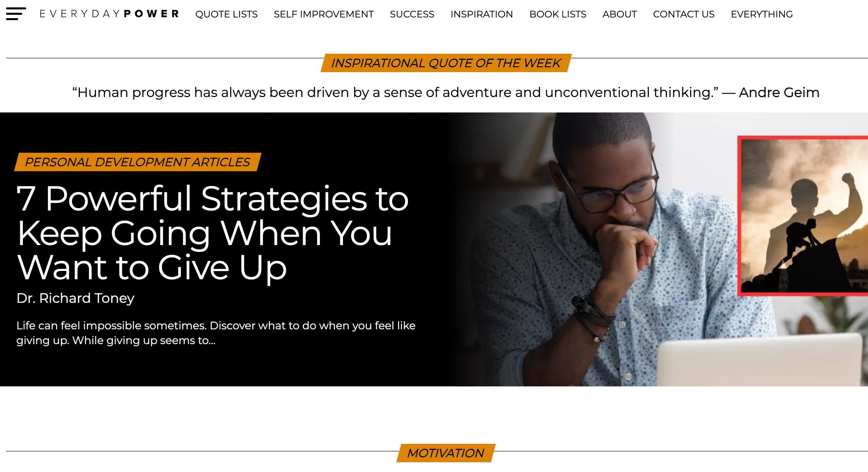Click the Andre Geim quote text
868x472 pixels.
coord(445,92)
